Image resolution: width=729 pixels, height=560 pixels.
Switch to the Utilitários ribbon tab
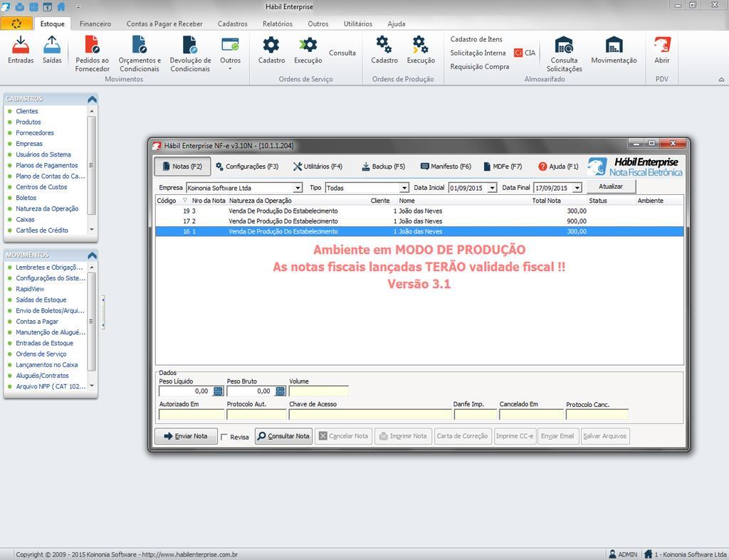click(x=358, y=23)
